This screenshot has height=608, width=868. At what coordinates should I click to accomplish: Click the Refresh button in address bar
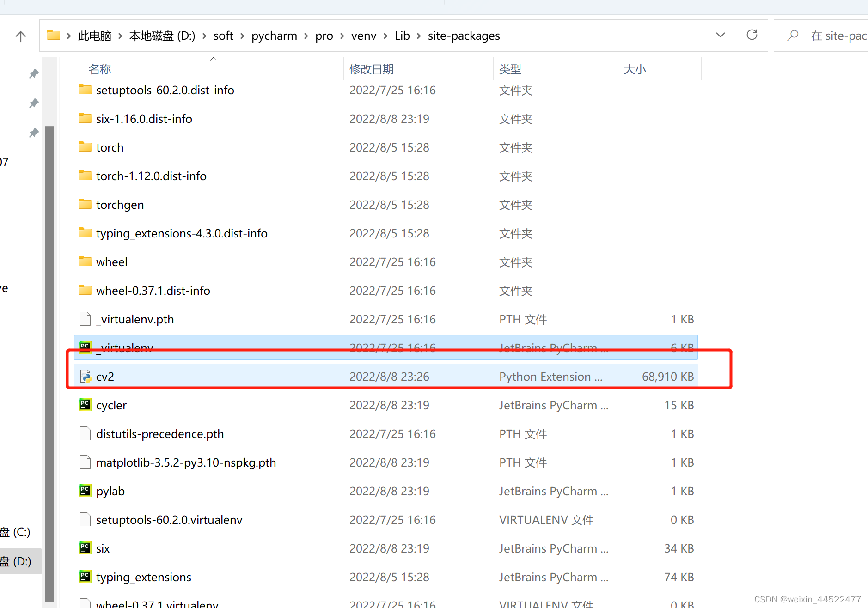click(x=752, y=35)
